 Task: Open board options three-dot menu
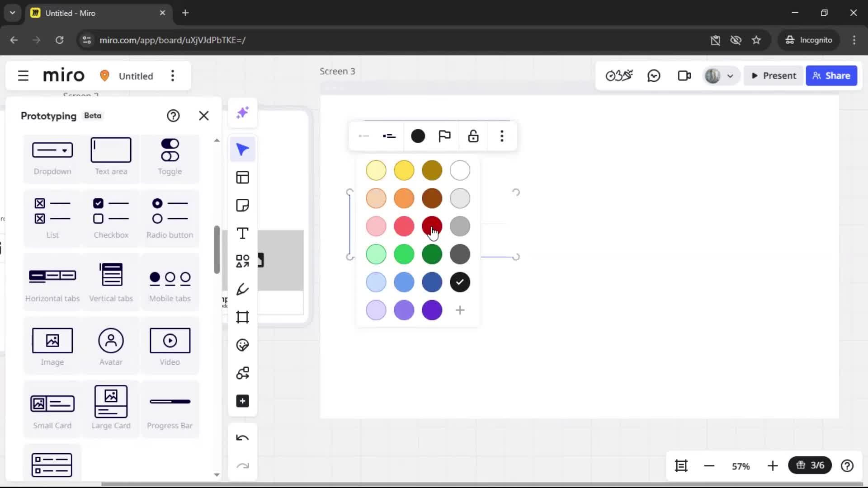[173, 76]
